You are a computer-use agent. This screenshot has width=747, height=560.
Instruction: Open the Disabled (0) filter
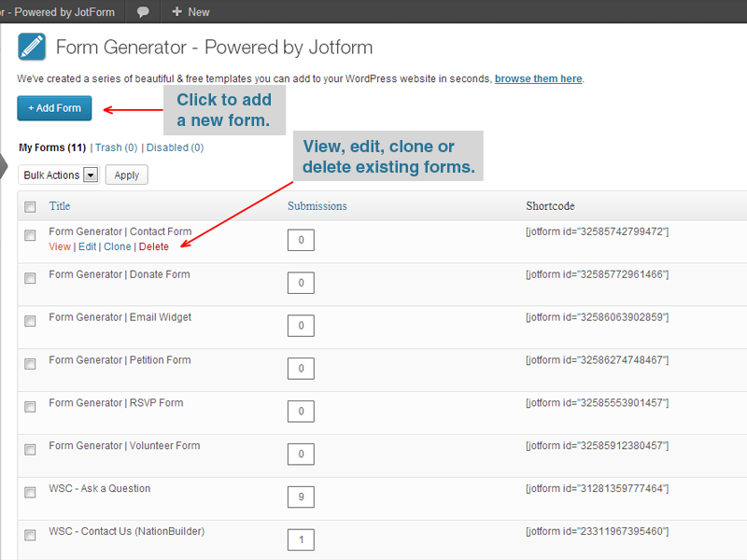pos(174,147)
